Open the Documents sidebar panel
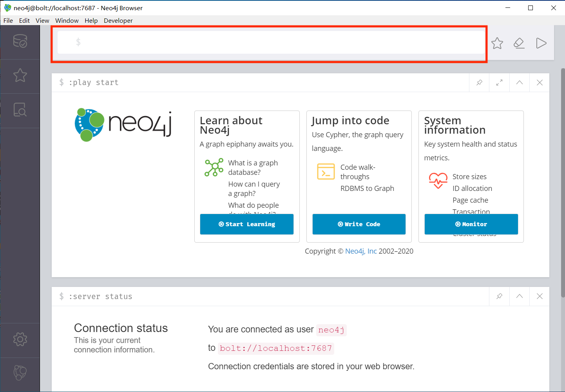This screenshot has width=565, height=392. tap(20, 110)
